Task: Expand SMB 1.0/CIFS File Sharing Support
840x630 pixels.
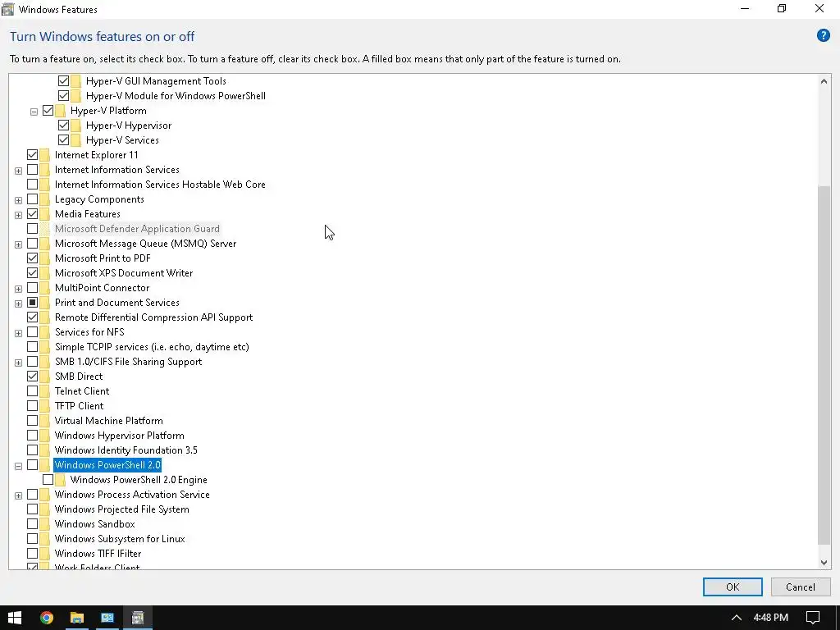Action: pyautogui.click(x=18, y=363)
